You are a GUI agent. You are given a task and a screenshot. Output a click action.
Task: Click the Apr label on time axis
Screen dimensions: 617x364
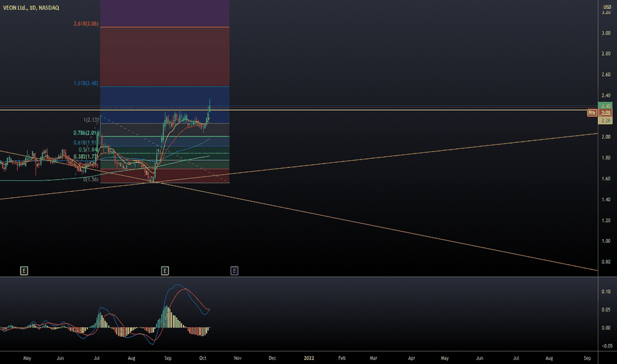(412, 358)
